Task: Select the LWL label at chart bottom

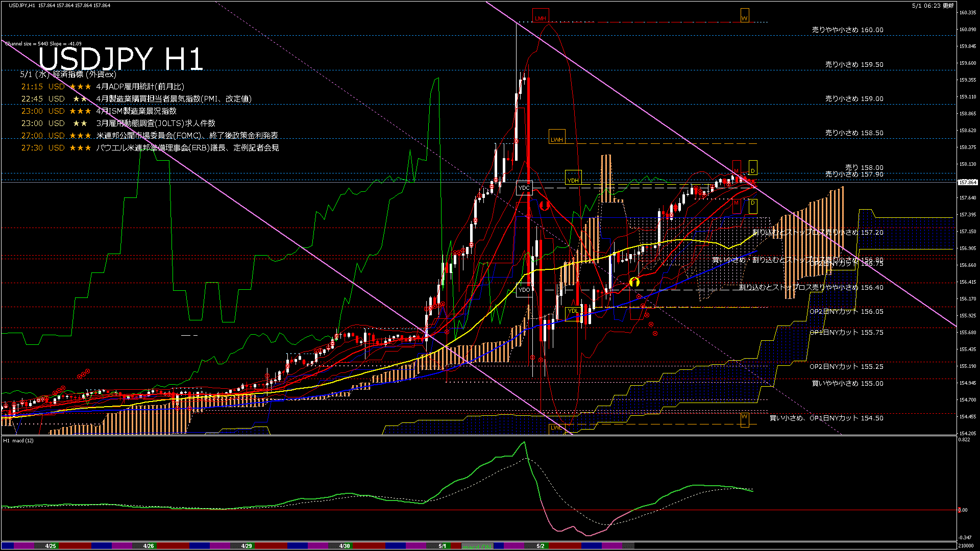Action: point(556,428)
